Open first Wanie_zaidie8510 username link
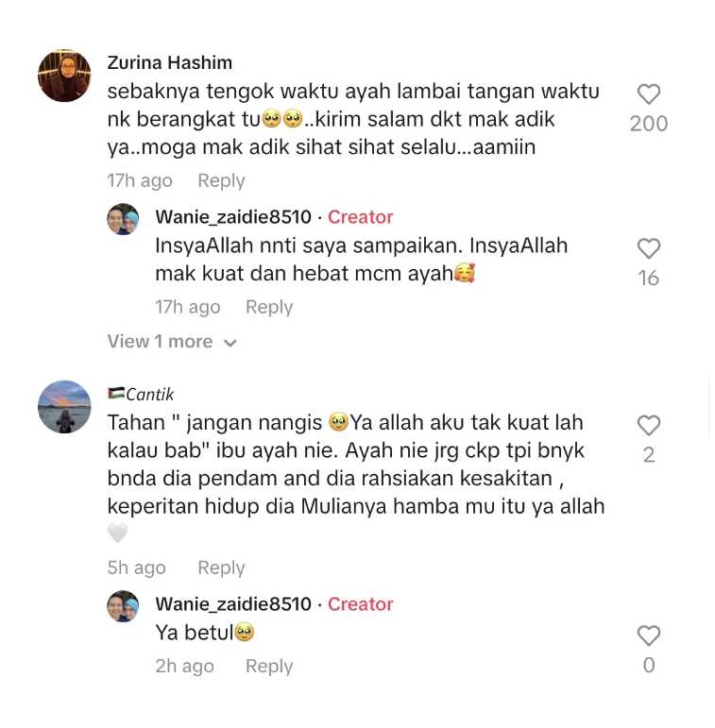Viewport: 715px width, 728px height. click(233, 217)
